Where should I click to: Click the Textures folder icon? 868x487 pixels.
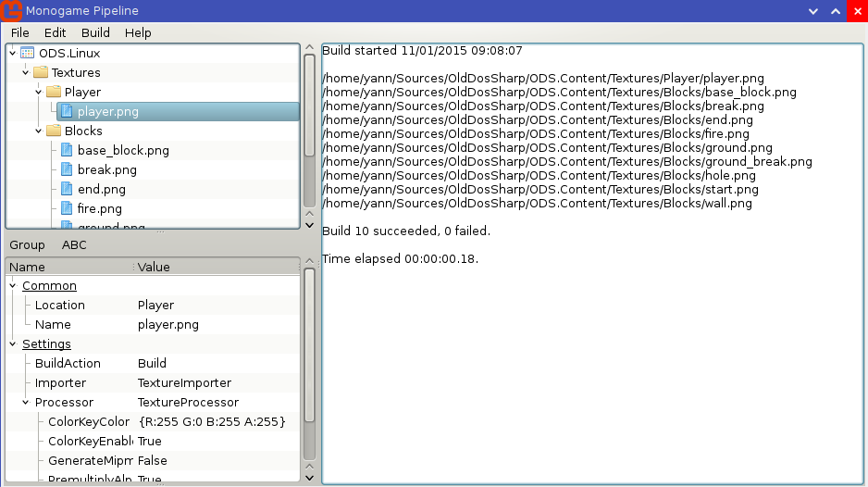point(41,72)
